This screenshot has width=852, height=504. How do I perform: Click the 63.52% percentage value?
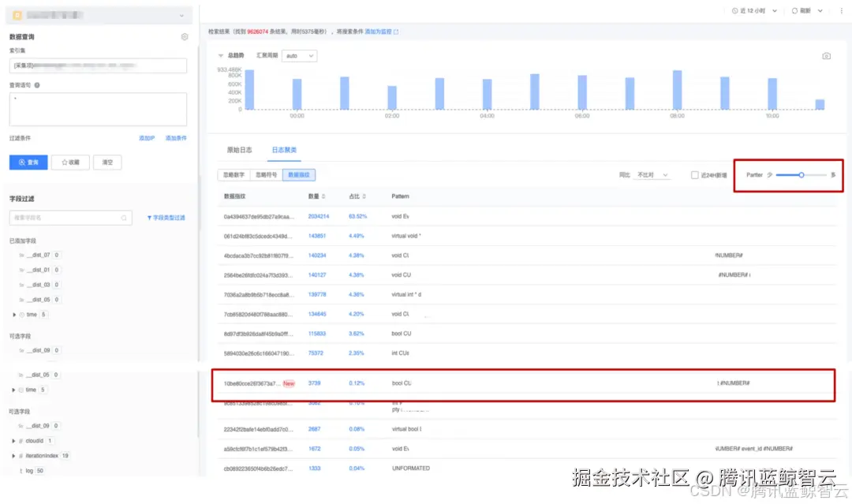[x=357, y=217]
